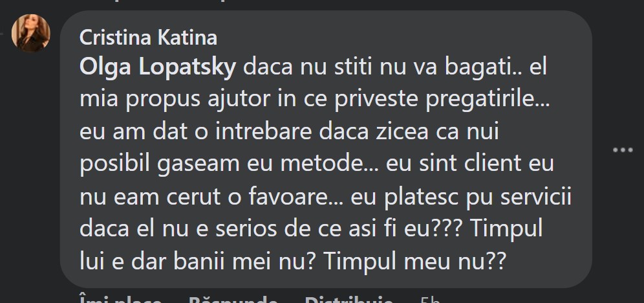Share the comment using Distribuie
Screen dimensions: 644x303
[349, 299]
